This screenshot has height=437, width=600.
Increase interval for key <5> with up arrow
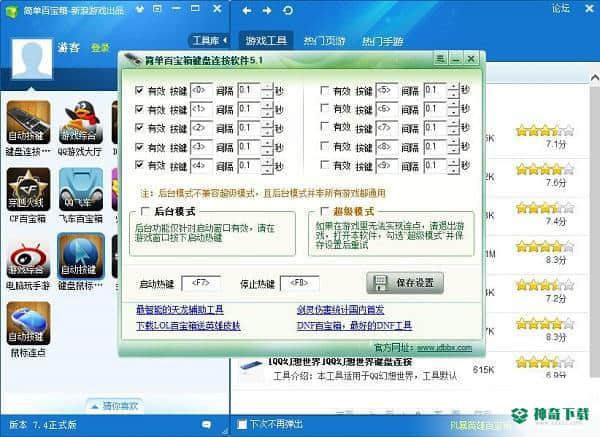[453, 87]
